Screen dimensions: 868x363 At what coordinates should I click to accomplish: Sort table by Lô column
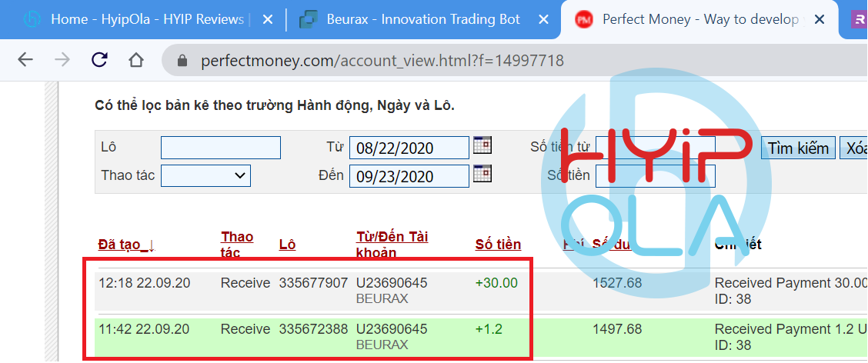tap(287, 245)
